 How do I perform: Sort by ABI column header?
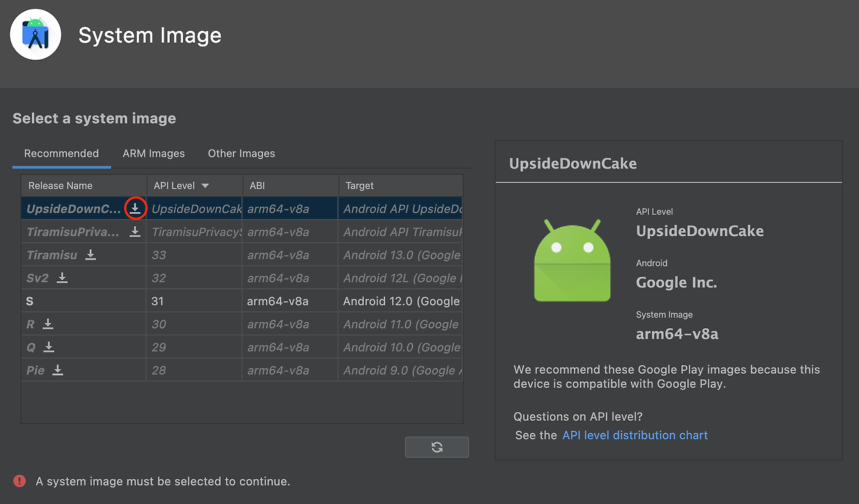(290, 186)
